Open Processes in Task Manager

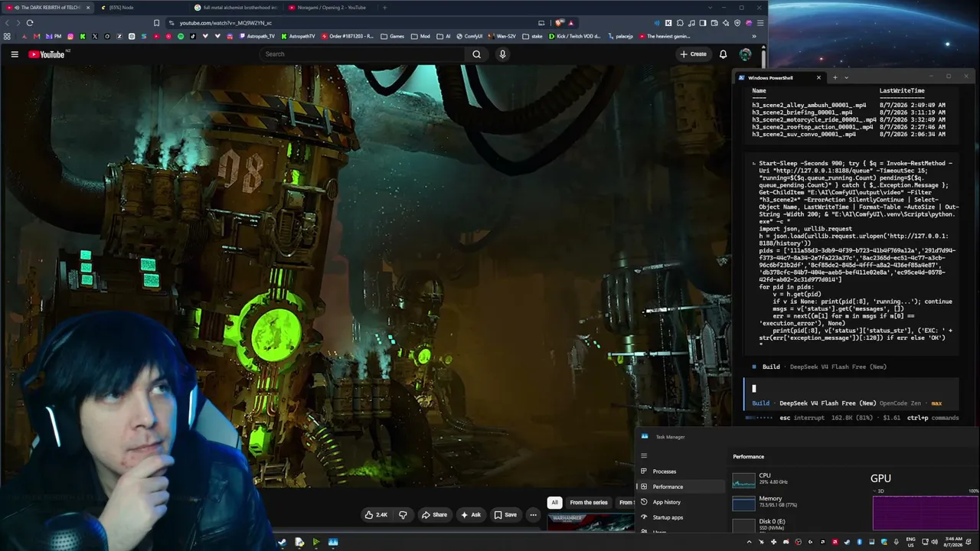[680, 471]
